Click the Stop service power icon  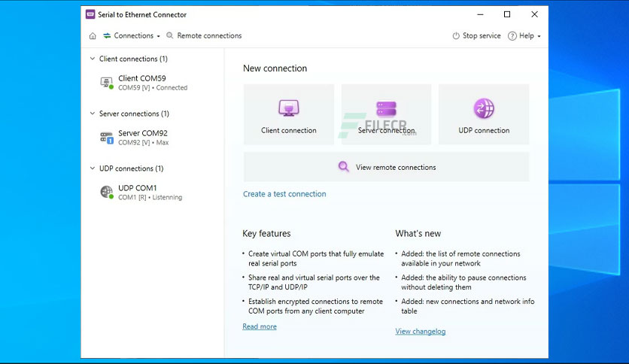tap(456, 36)
